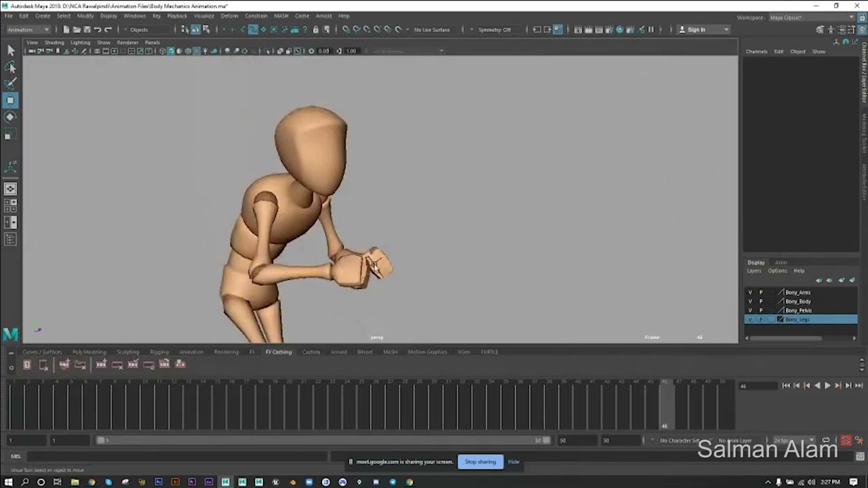Click the Save Scene icon

(86, 30)
